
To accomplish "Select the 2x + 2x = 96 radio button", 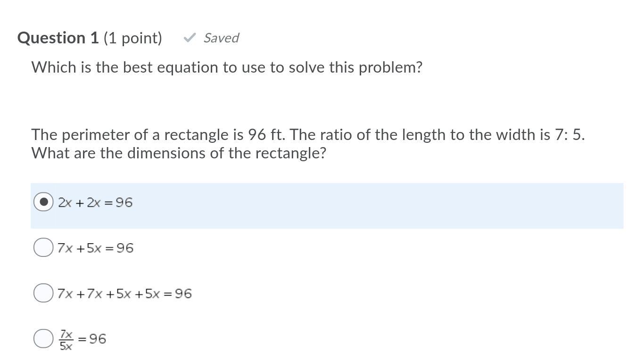I will pos(43,202).
